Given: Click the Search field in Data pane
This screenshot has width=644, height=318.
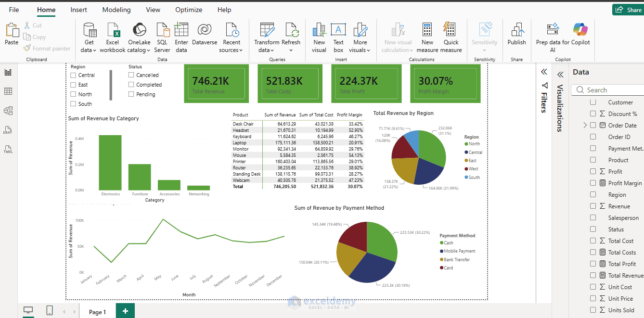Looking at the screenshot, I should tap(607, 90).
